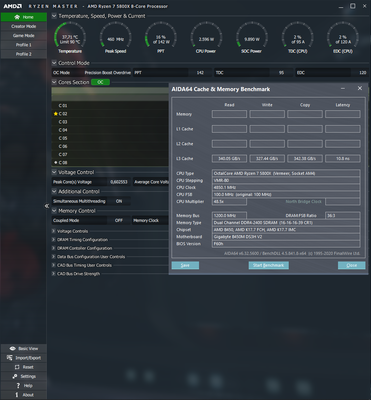Select Precision Boost Overdrive OC mode
Screen dimensions: 371x400
[x=108, y=73]
